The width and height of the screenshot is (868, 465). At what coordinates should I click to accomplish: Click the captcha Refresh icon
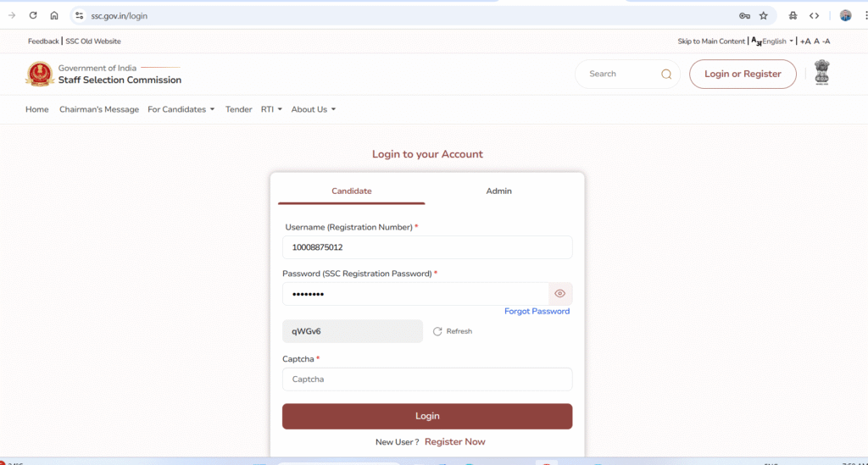click(437, 331)
